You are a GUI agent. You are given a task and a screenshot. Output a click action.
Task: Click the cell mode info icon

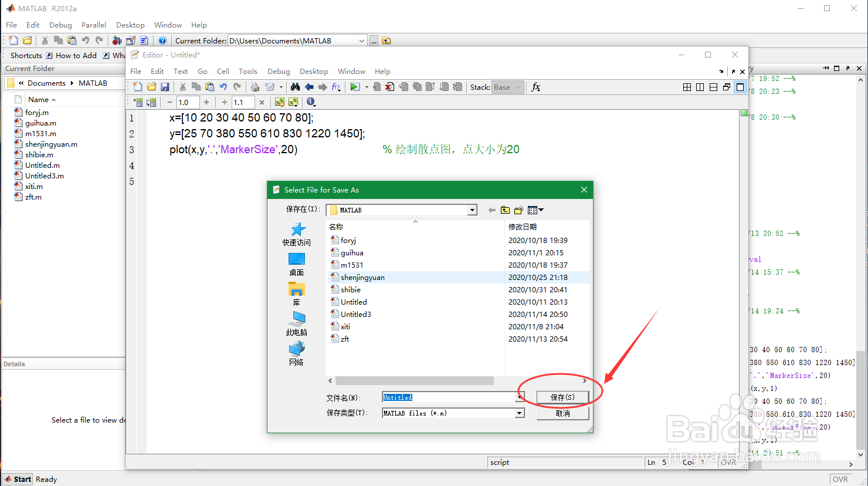[311, 102]
